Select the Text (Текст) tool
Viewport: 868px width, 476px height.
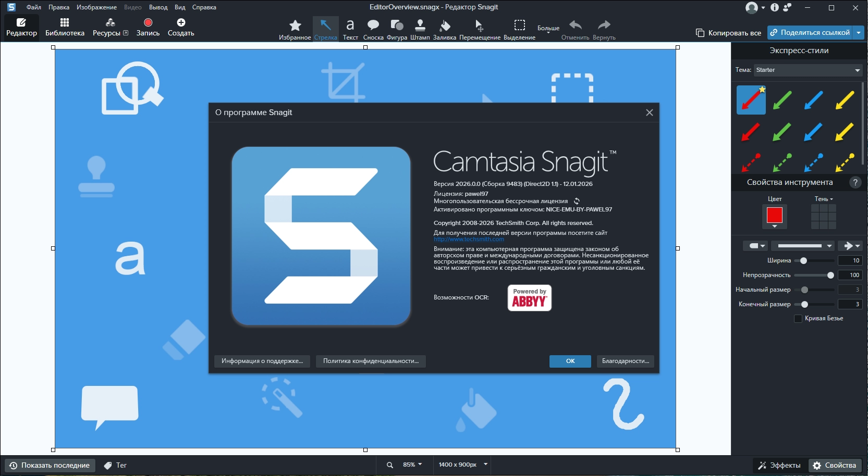(350, 29)
